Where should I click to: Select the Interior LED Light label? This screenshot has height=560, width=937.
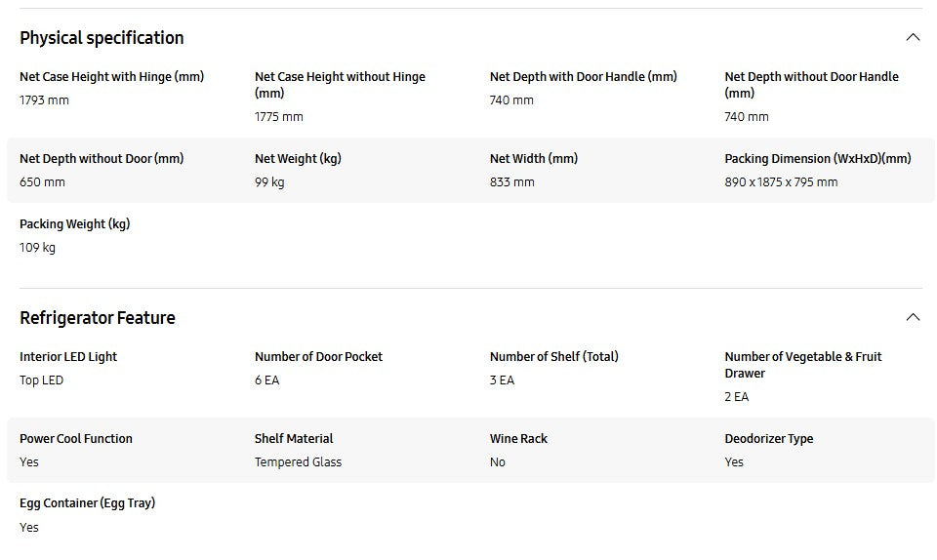pyautogui.click(x=68, y=357)
